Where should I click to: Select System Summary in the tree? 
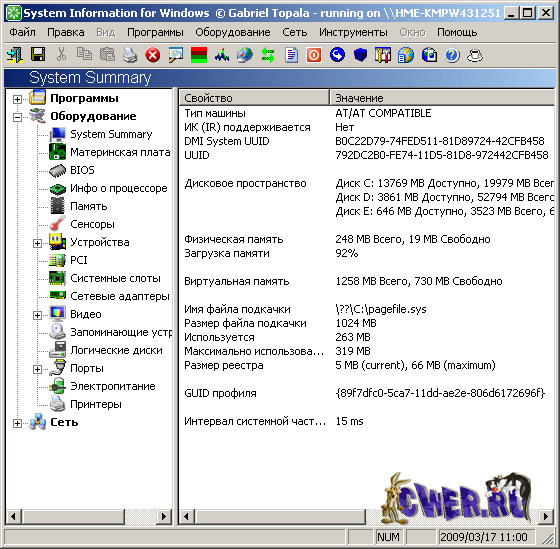(x=111, y=134)
